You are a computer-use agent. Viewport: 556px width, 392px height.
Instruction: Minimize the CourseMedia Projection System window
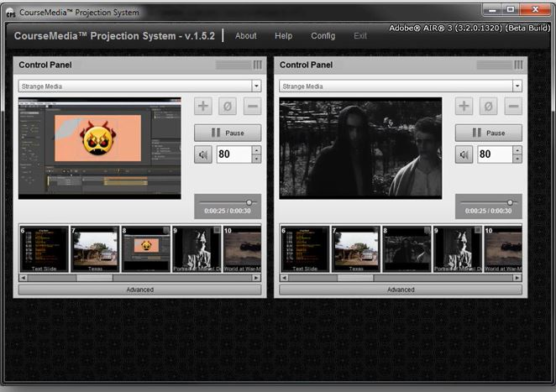[492, 10]
